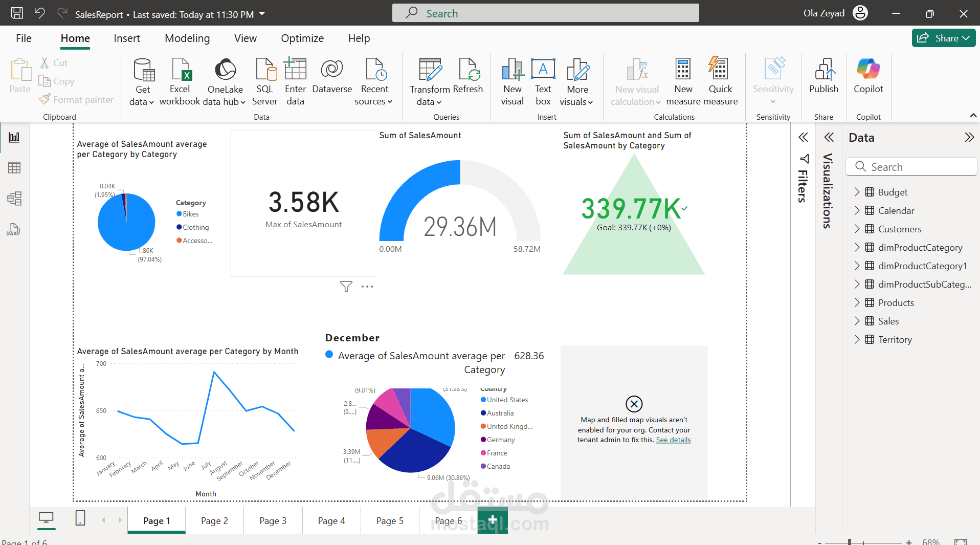
Task: Switch to Page 3 tab
Action: [x=273, y=520]
